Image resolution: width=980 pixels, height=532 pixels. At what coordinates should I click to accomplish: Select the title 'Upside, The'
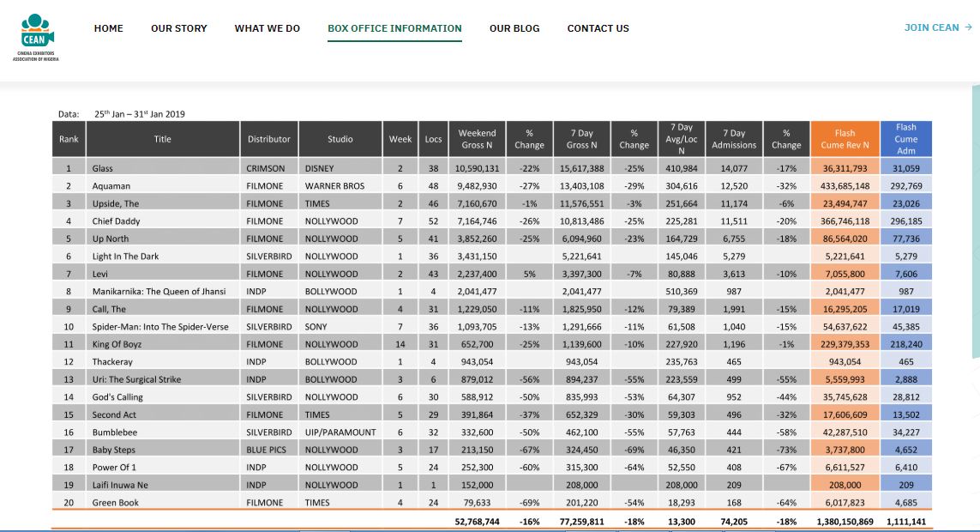[116, 203]
